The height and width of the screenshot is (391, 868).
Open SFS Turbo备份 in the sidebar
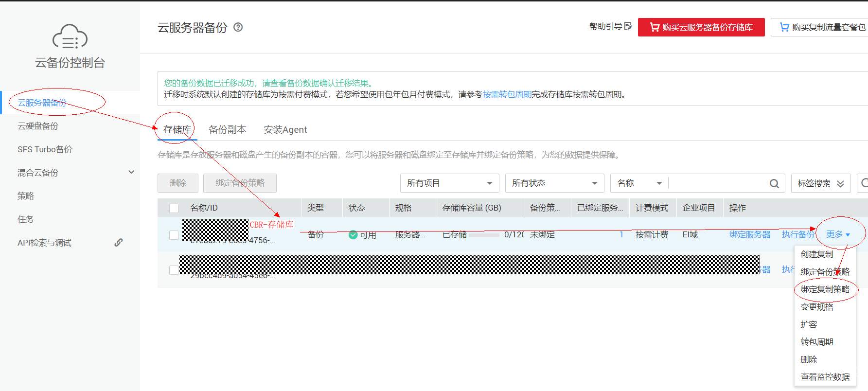pyautogui.click(x=45, y=149)
